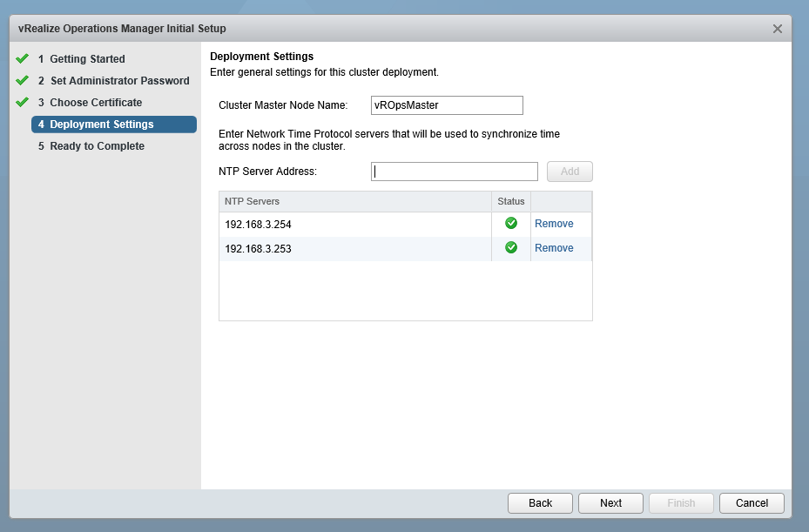The width and height of the screenshot is (809, 532).
Task: Click the Deployment Settings heading
Action: tap(261, 57)
